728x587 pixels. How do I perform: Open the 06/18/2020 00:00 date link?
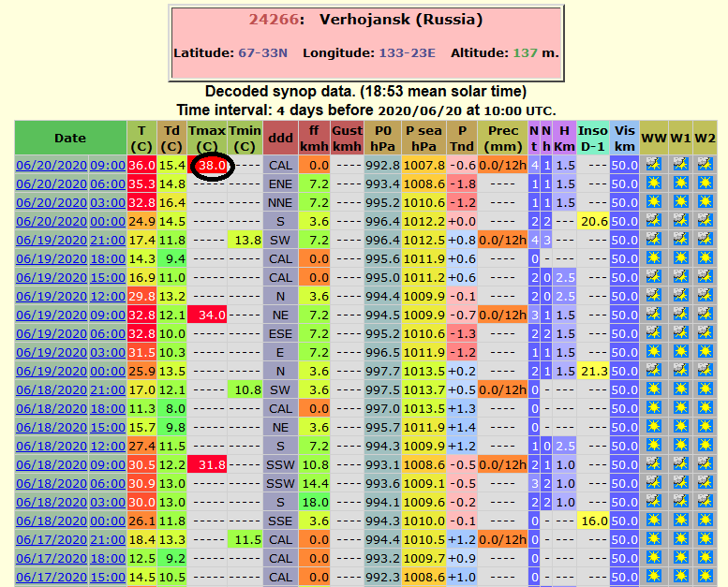[70, 521]
